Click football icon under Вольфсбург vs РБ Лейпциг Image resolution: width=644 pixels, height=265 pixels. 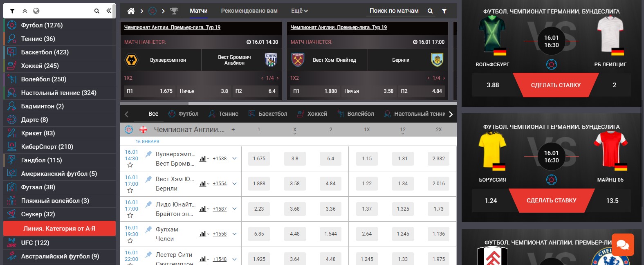point(551,64)
